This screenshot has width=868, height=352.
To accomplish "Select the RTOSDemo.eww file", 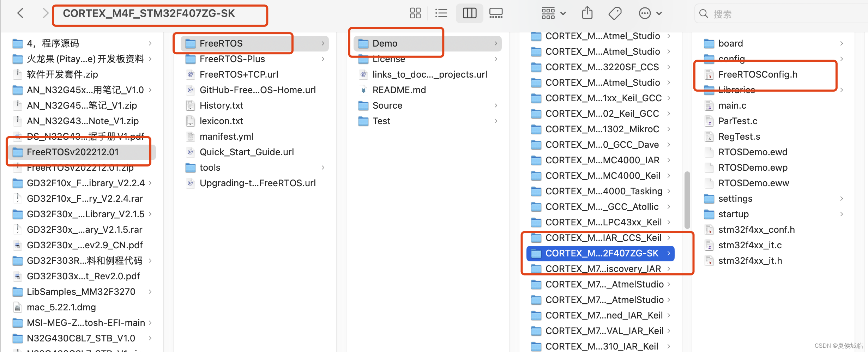I will pyautogui.click(x=773, y=183).
